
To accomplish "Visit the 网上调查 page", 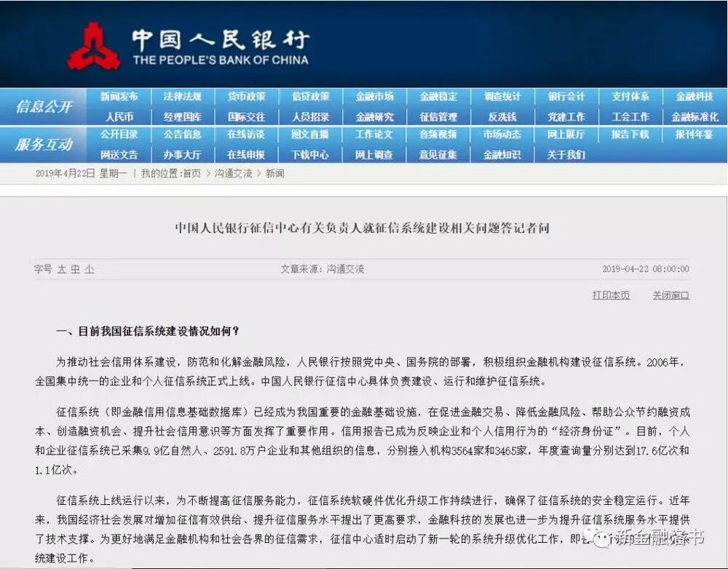I will pyautogui.click(x=374, y=154).
